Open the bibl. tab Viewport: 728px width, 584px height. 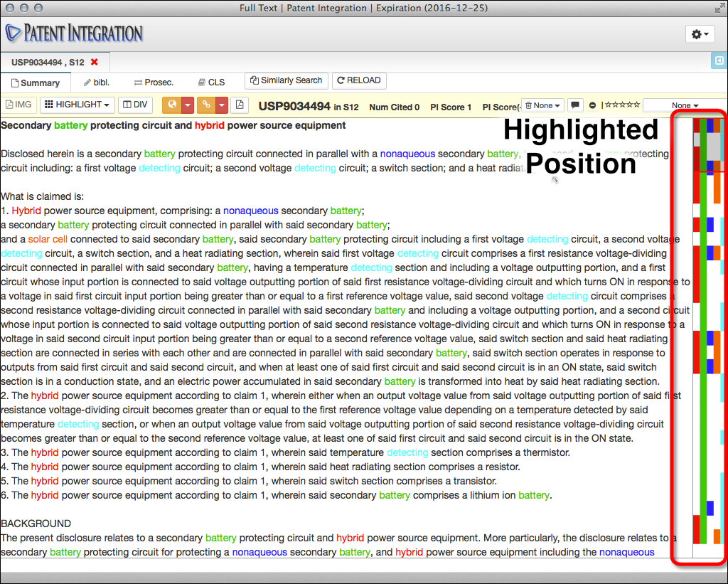point(96,83)
